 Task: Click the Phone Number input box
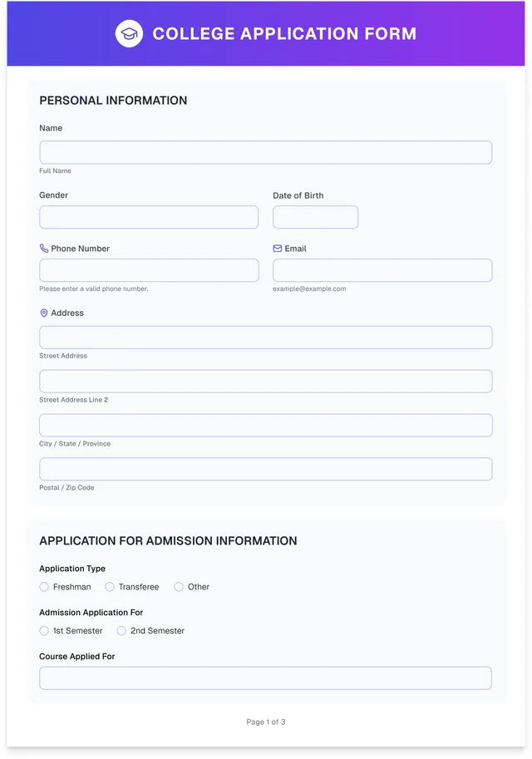[148, 269]
